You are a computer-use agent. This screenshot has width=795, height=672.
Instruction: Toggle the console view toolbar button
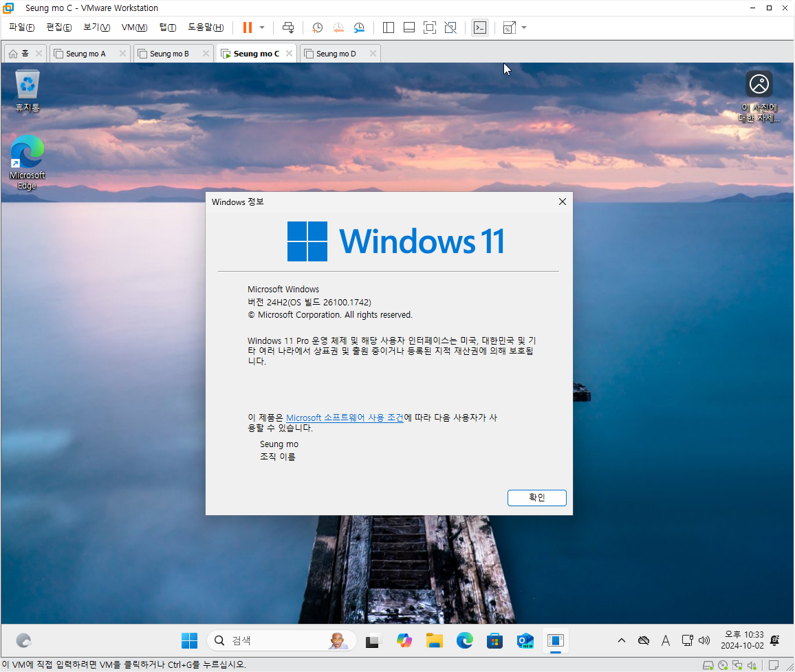coord(479,28)
